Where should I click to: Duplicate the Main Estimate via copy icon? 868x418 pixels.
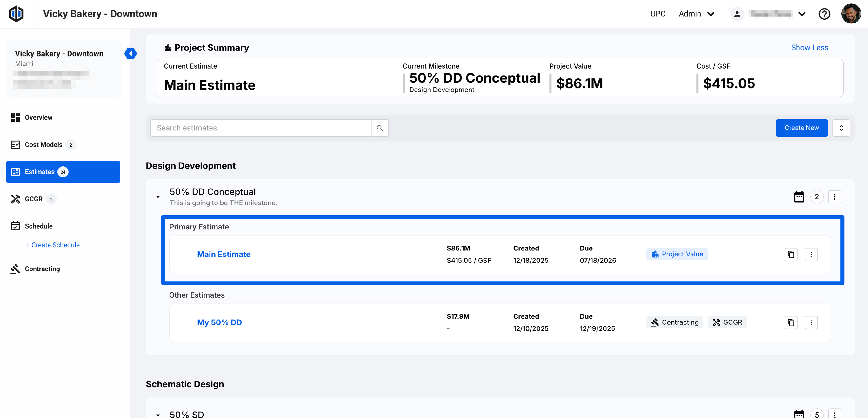click(791, 254)
